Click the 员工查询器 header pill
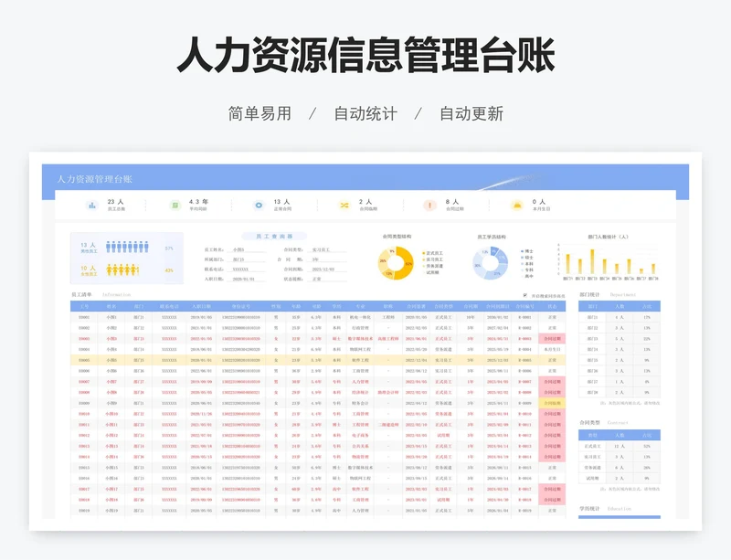The height and width of the screenshot is (560, 731). tap(274, 237)
